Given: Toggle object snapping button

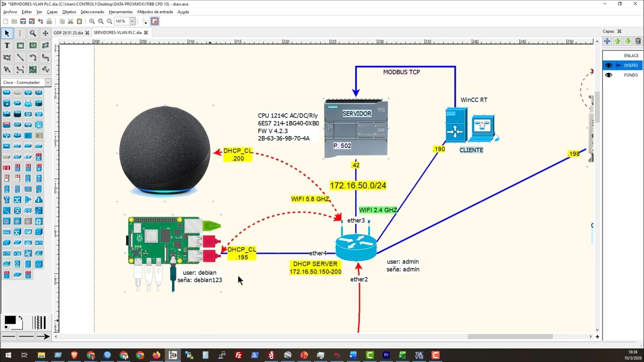Looking at the screenshot, I should [x=154, y=21].
